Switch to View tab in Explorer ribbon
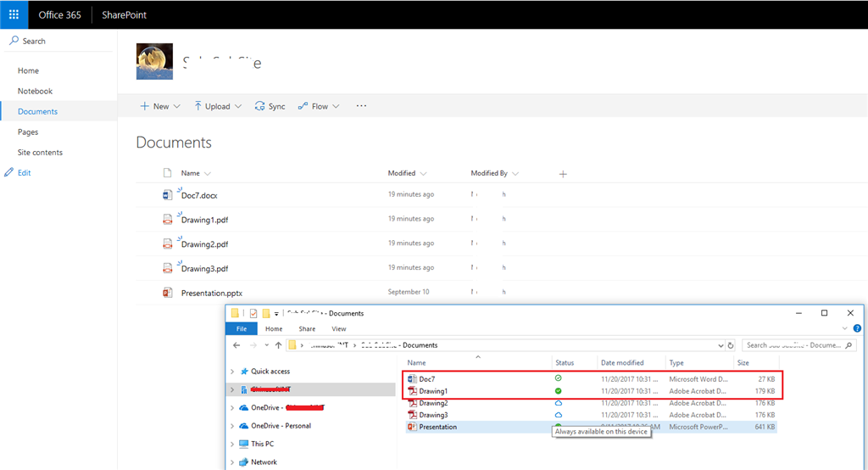 point(339,328)
